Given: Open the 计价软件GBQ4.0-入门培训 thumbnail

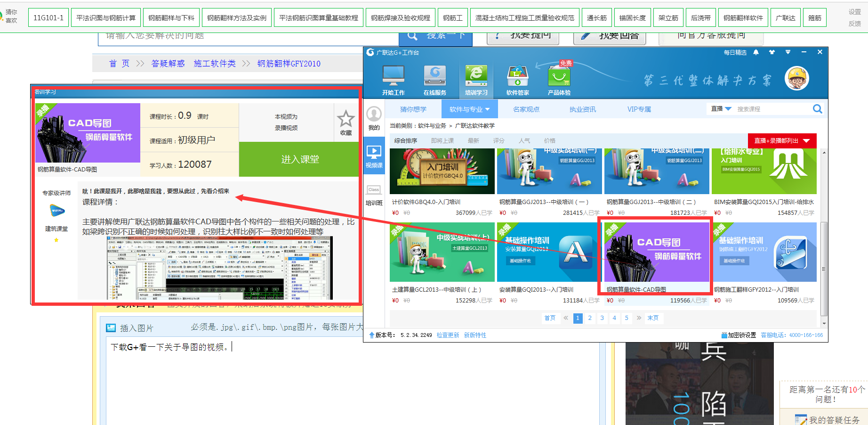Looking at the screenshot, I should coord(442,171).
